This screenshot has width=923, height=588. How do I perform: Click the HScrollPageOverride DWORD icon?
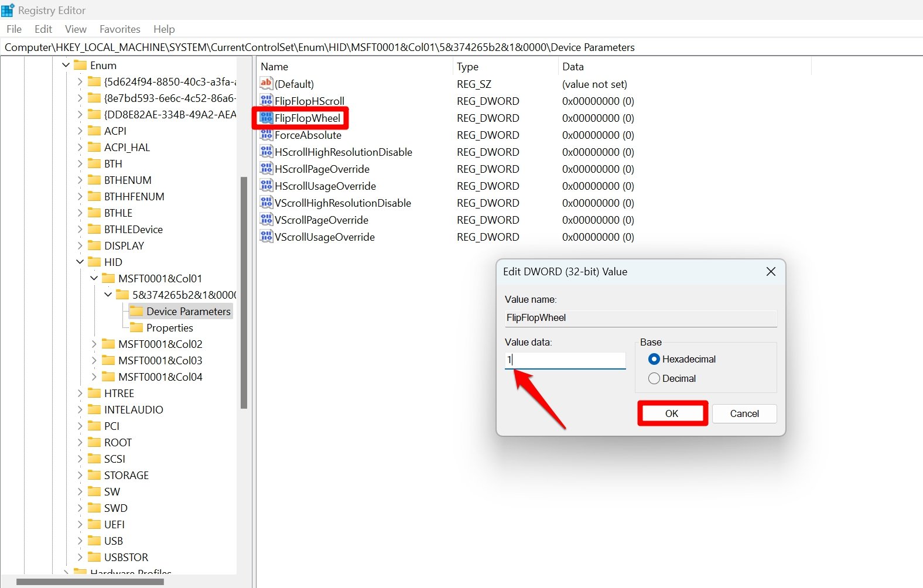(266, 169)
